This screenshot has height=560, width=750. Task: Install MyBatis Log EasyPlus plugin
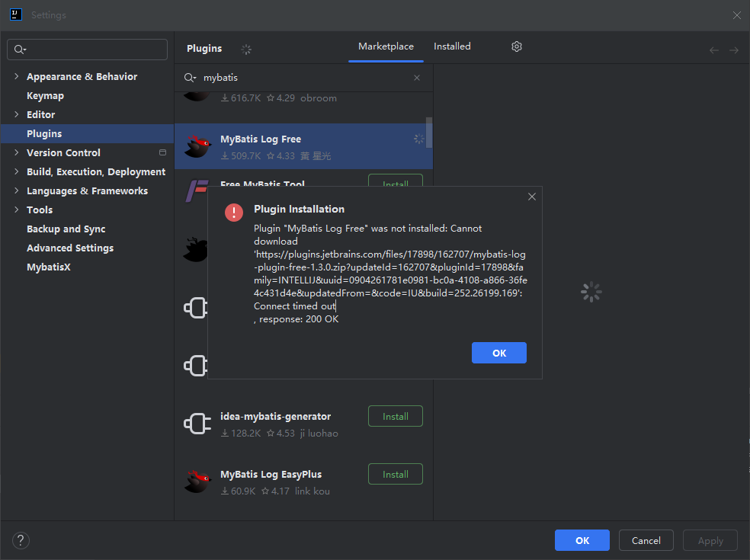click(x=396, y=474)
